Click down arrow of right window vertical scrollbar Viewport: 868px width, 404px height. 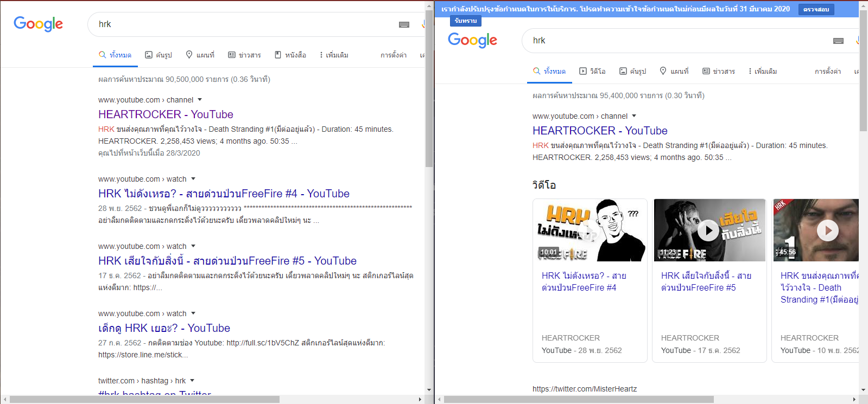[x=863, y=390]
